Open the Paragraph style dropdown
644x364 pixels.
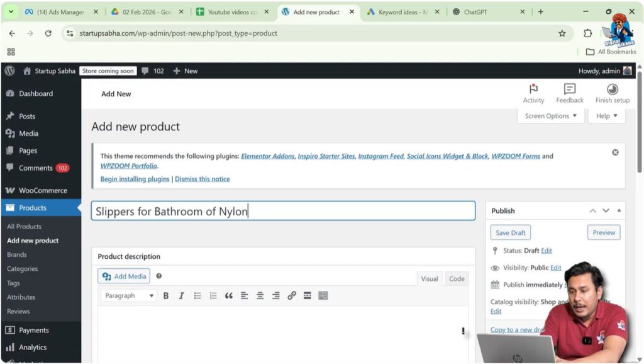(128, 295)
